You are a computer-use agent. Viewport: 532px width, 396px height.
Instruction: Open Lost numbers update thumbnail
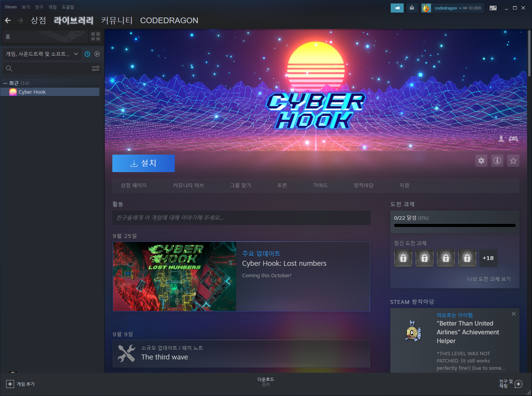(x=175, y=276)
